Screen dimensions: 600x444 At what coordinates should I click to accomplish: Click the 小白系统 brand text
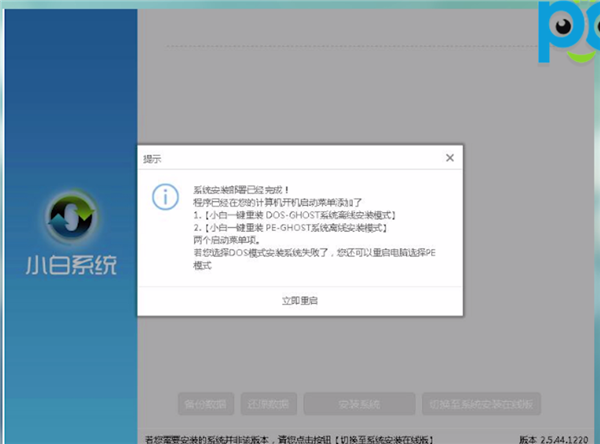pyautogui.click(x=71, y=265)
